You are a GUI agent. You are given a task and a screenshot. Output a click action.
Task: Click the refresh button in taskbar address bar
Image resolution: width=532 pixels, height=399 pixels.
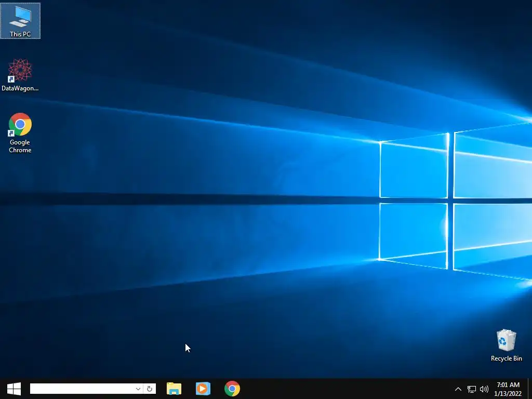click(149, 389)
